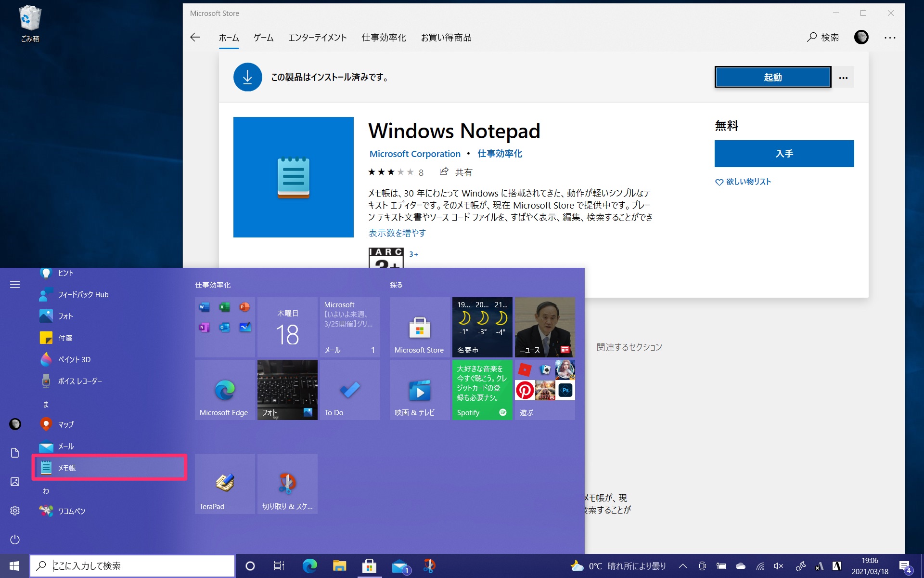Show hidden system tray icons chevron
924x578 pixels.
point(682,566)
